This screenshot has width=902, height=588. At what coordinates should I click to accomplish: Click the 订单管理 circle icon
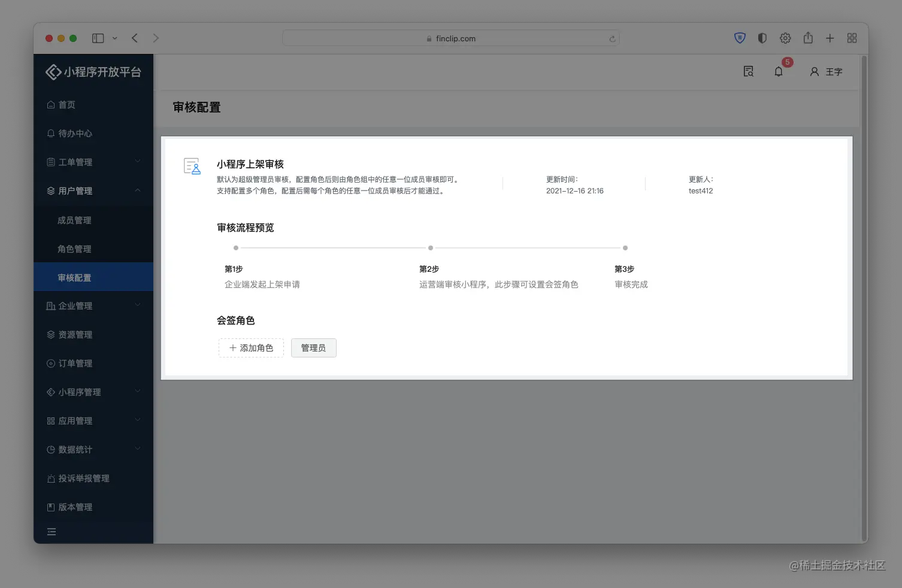pos(51,363)
